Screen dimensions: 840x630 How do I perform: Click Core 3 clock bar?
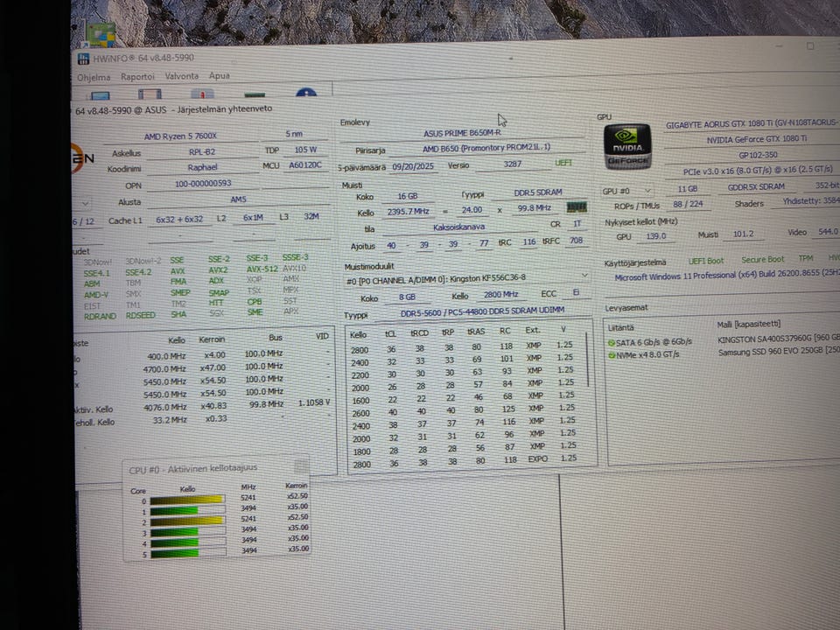187,532
